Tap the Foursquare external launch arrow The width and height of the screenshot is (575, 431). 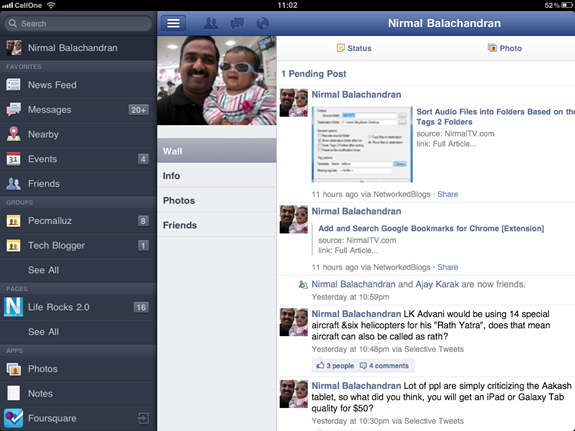coord(143,418)
